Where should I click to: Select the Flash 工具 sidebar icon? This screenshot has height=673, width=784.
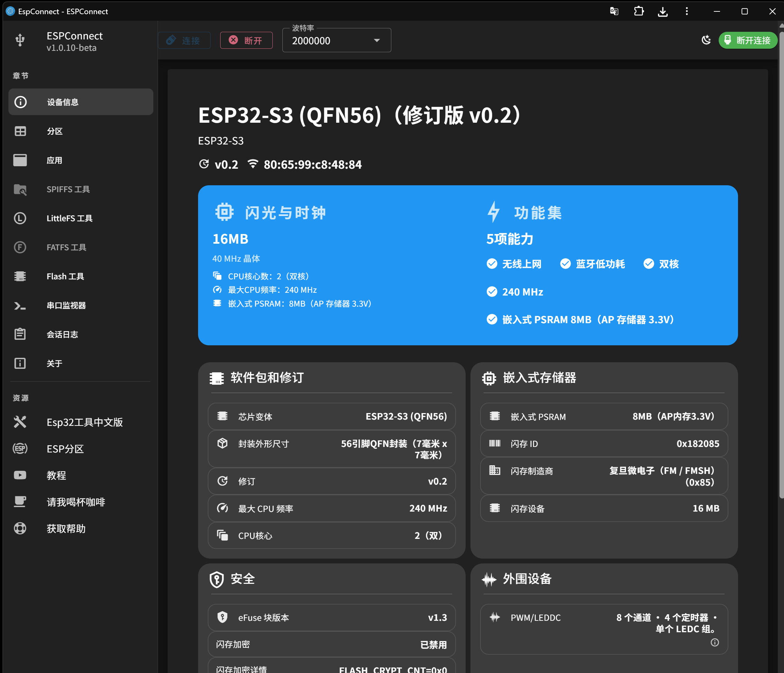20,276
